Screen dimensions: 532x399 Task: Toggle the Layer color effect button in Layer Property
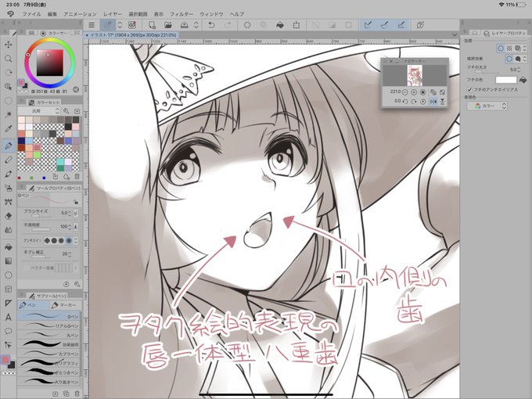[518, 49]
